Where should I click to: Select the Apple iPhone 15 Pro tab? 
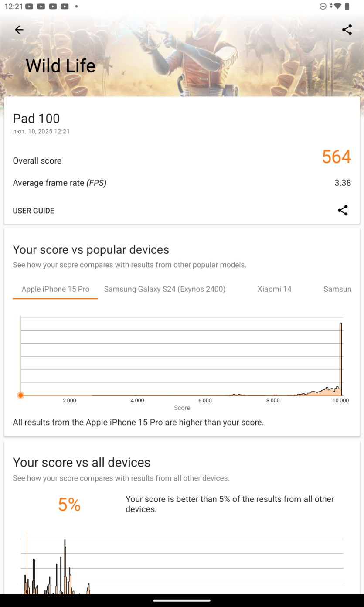click(x=55, y=289)
